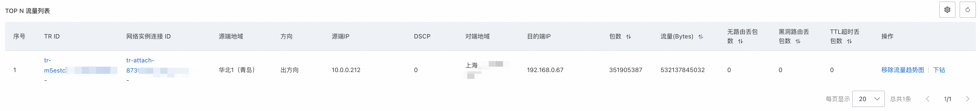Click the 532137845032 traffic value

682,70
